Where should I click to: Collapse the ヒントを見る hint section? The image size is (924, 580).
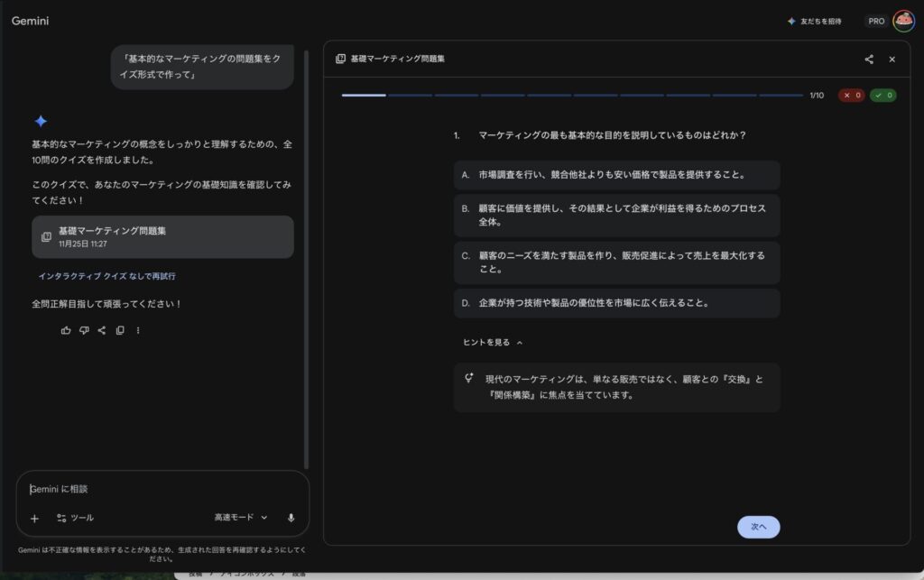(489, 342)
